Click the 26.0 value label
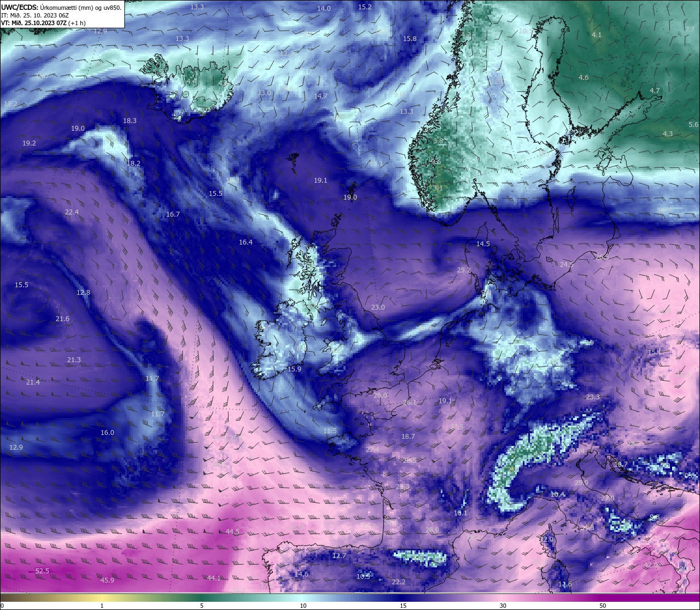 pos(380,395)
